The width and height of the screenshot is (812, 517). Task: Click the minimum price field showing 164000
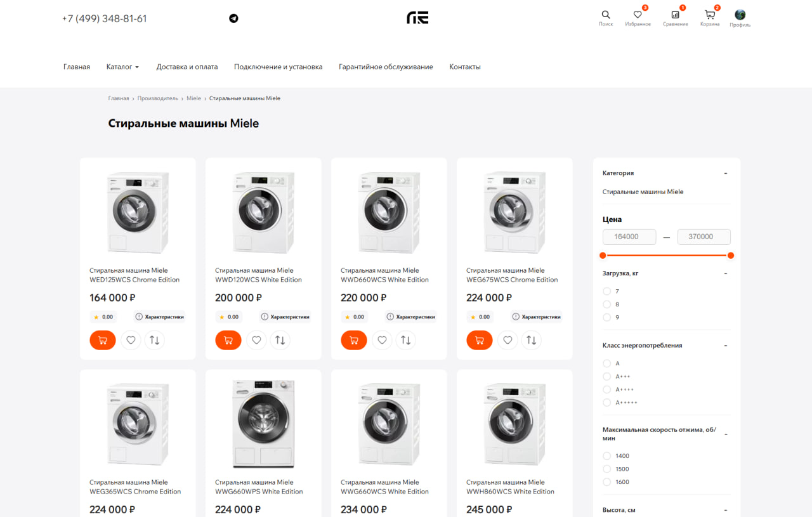pyautogui.click(x=629, y=237)
